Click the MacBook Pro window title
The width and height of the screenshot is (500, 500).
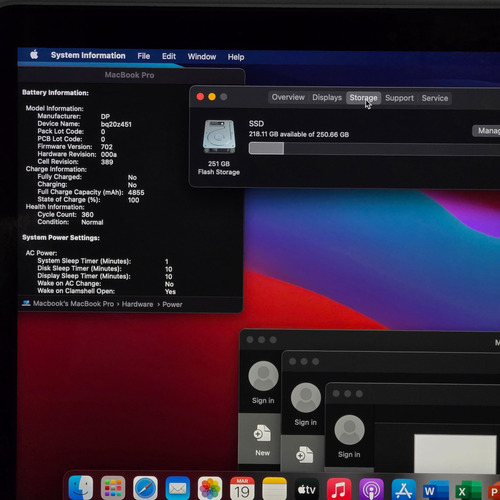click(x=129, y=75)
